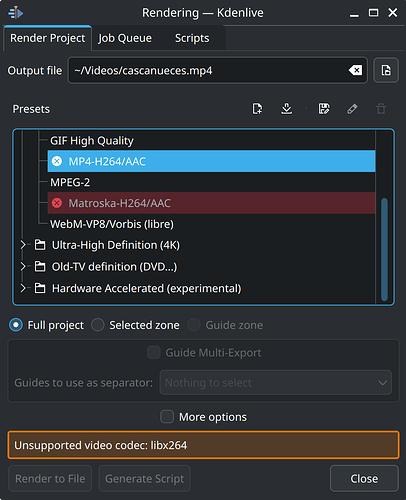Save the current preset

[324, 109]
